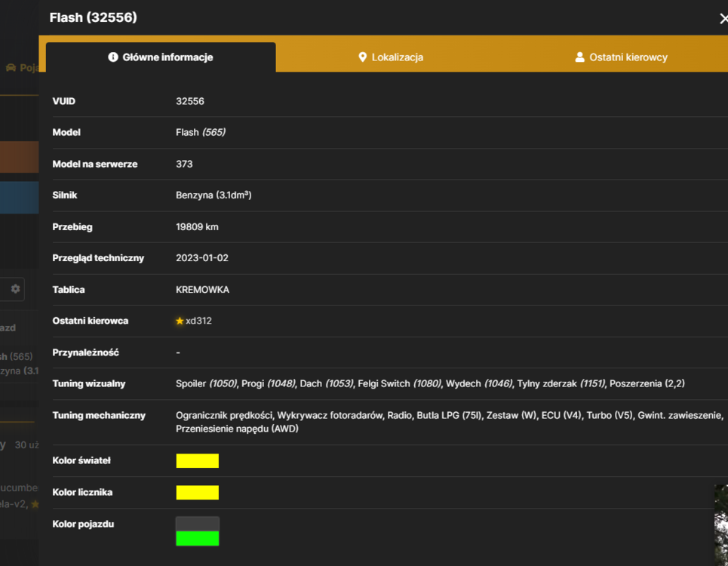The height and width of the screenshot is (566, 728).
Task: Click the gray Kolor pojazdu swatch
Action: [x=198, y=524]
